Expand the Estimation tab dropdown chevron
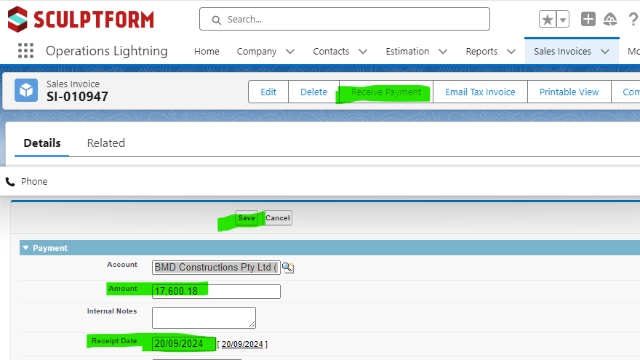Screen dimensions: 640x360 pyautogui.click(x=443, y=51)
